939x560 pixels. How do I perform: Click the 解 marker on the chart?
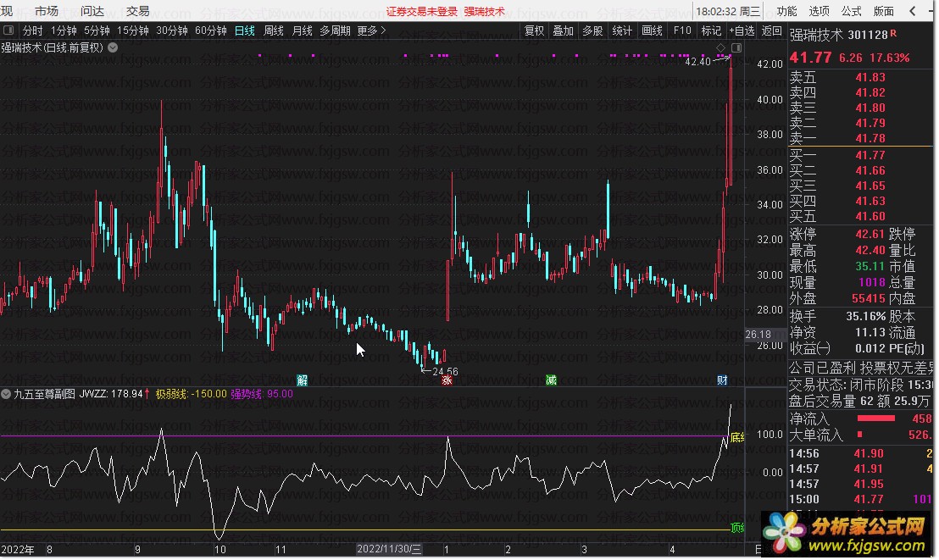tap(303, 380)
